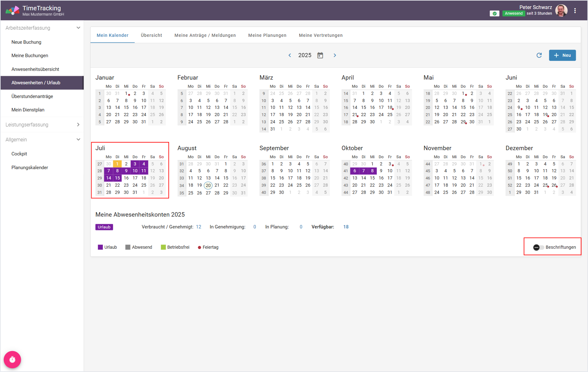Screen dimensions: 588x372
Task: Open Neue Buchung in sidebar
Action: coord(26,42)
